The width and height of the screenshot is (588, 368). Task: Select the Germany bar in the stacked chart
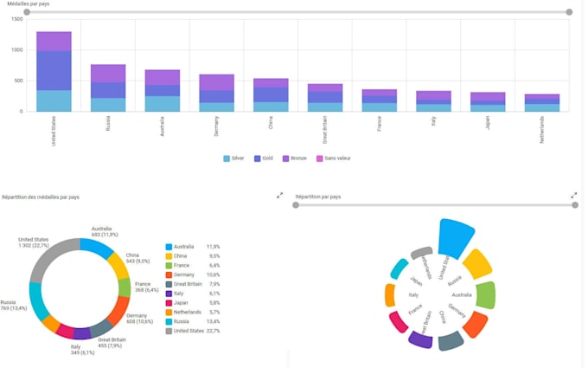217,93
